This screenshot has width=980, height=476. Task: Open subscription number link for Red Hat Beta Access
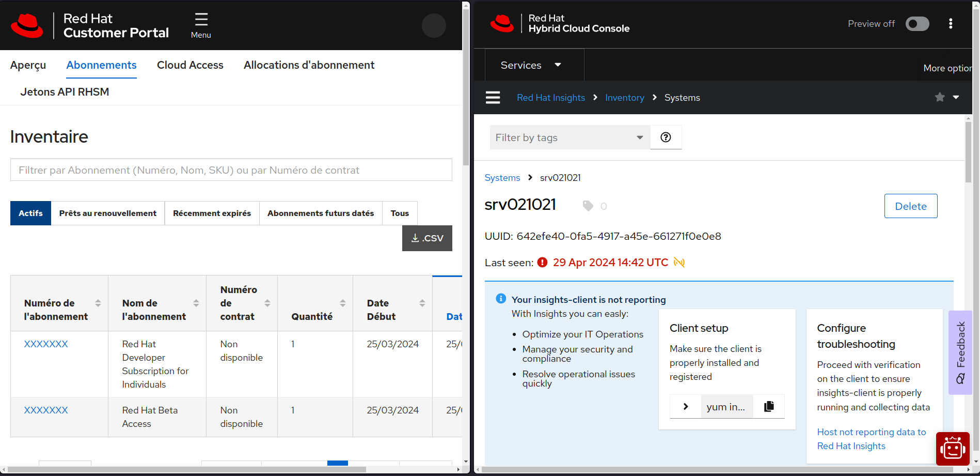point(46,410)
